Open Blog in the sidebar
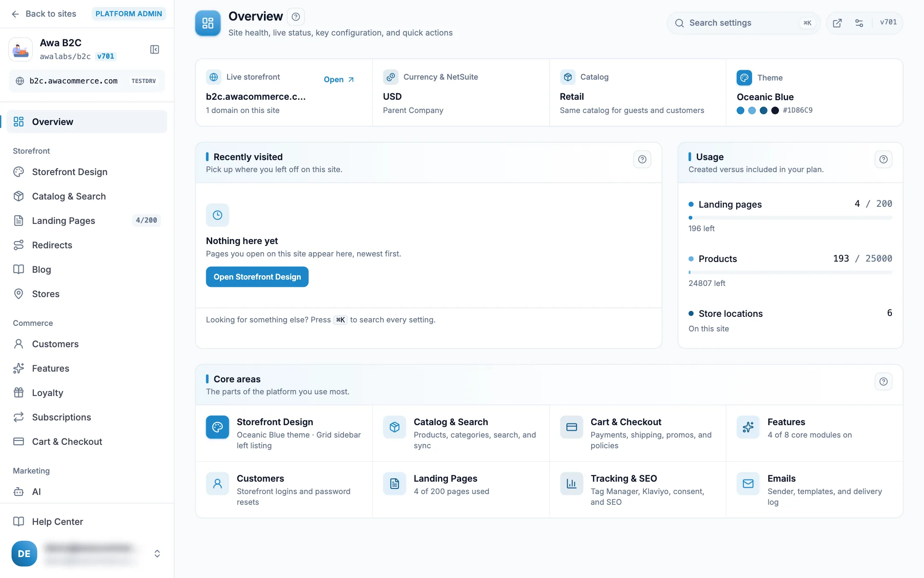 pos(87,269)
